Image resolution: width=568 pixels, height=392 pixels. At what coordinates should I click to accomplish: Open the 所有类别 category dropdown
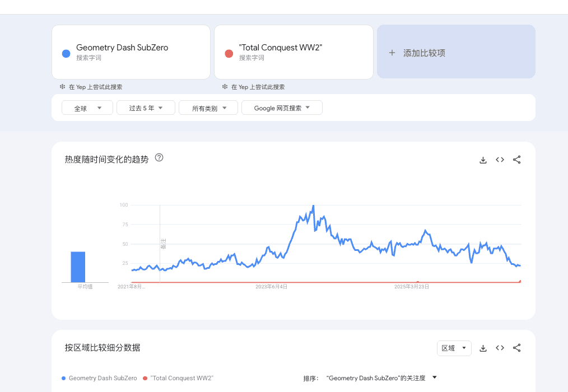point(208,108)
